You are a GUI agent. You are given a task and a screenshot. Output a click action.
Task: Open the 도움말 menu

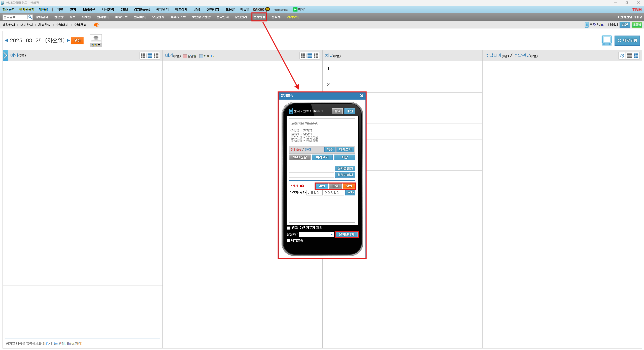(230, 10)
